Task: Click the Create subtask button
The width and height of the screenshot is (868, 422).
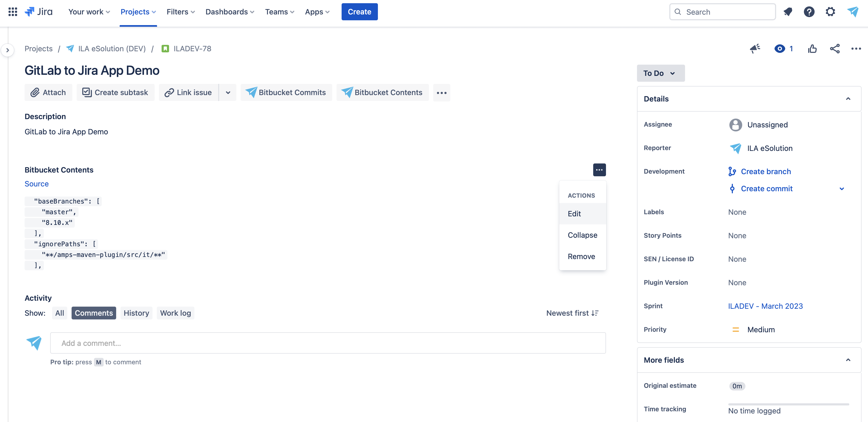Action: click(x=115, y=92)
